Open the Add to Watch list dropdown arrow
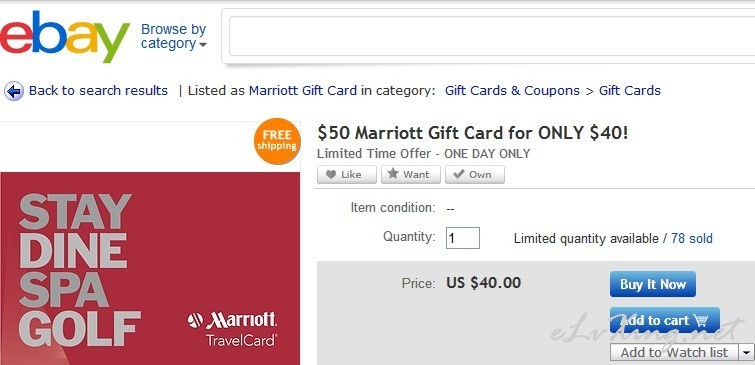Viewport: 755px width, 365px height. click(746, 352)
